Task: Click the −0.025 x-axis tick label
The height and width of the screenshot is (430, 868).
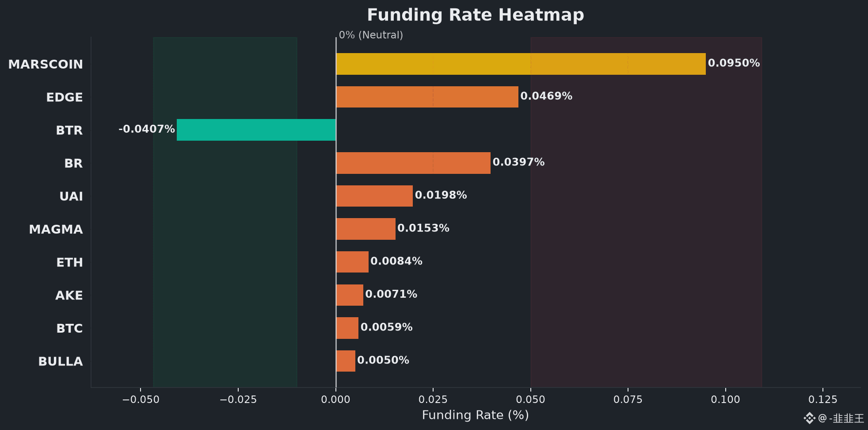Action: 238,399
